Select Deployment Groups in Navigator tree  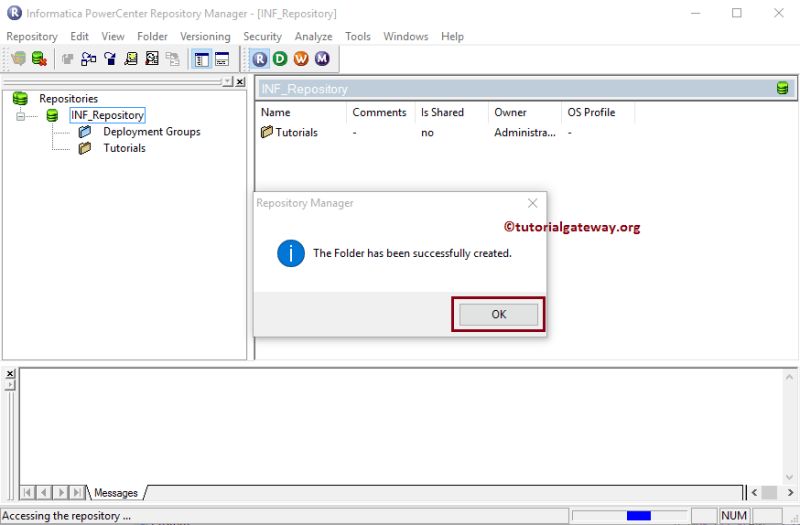[x=152, y=132]
